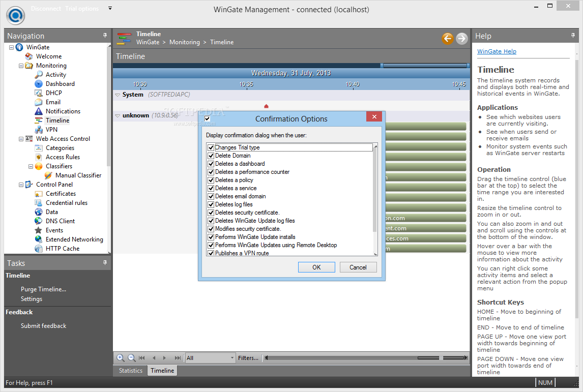
Task: Collapse the Monitoring tree node
Action: pyautogui.click(x=21, y=66)
